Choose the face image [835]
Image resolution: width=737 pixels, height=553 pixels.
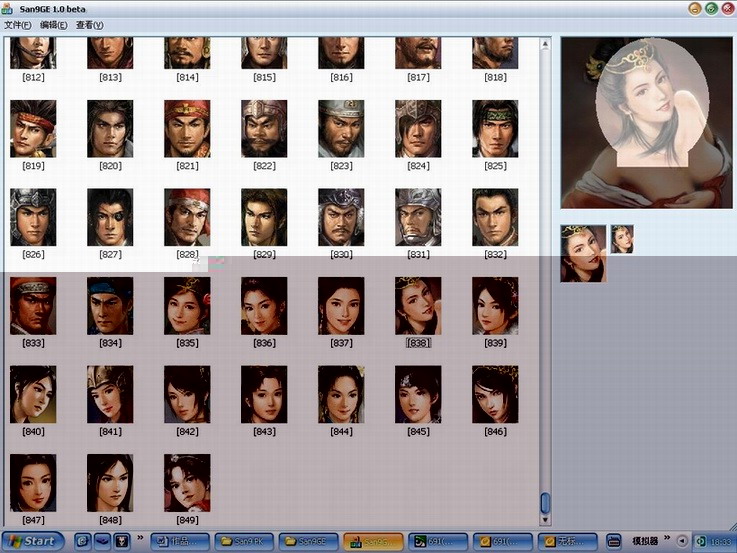187,306
